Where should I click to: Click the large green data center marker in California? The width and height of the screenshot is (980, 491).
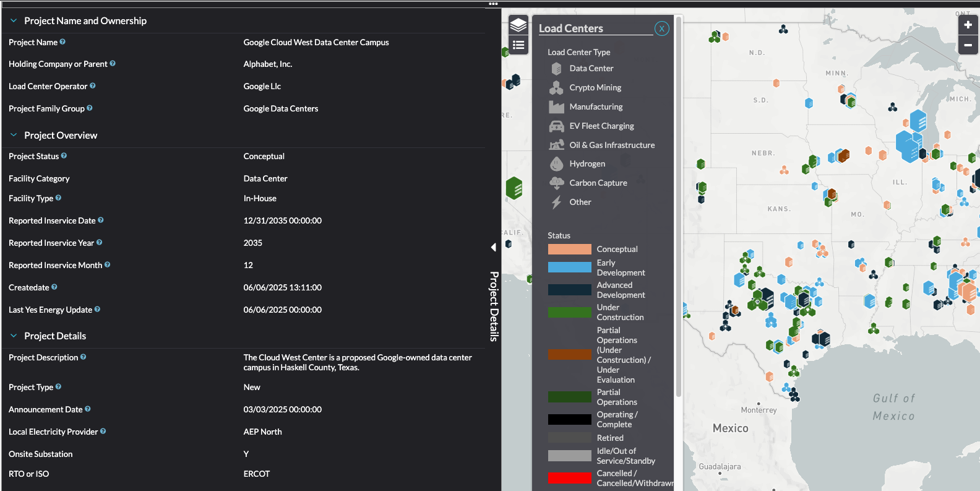pos(514,188)
